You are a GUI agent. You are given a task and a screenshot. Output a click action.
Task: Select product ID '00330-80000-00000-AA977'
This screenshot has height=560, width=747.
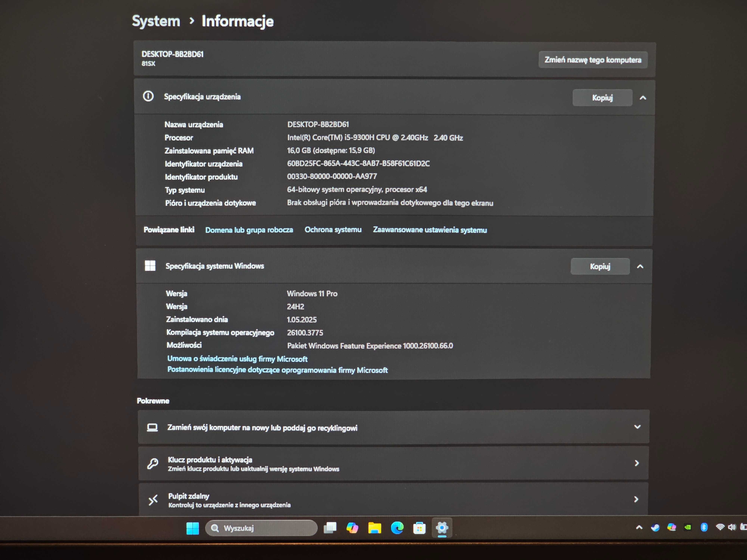(332, 176)
